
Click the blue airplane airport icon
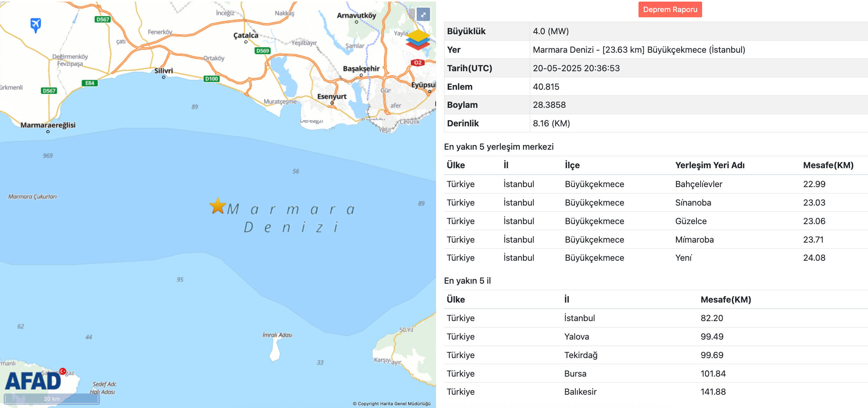point(35,25)
